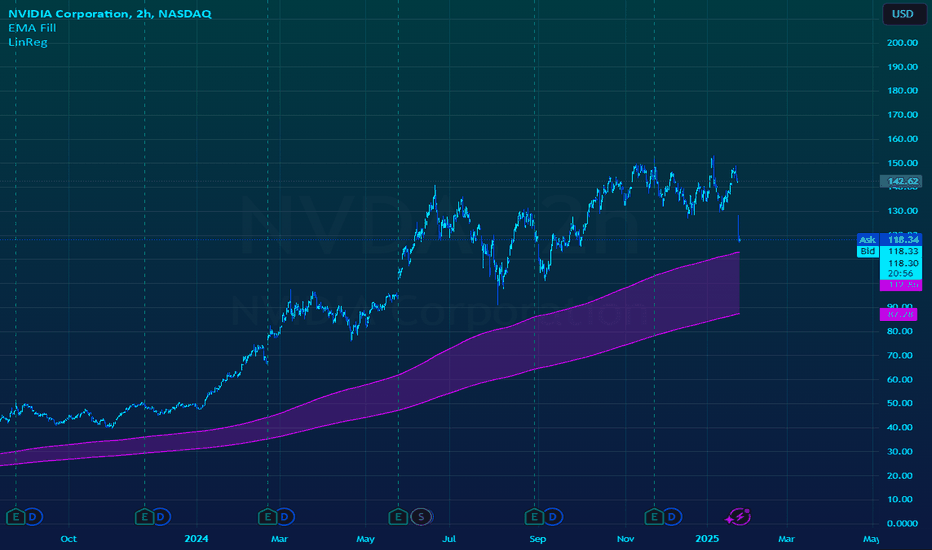The image size is (932, 550).
Task: Click the upper magenta indicator value tag
Action: tap(900, 285)
